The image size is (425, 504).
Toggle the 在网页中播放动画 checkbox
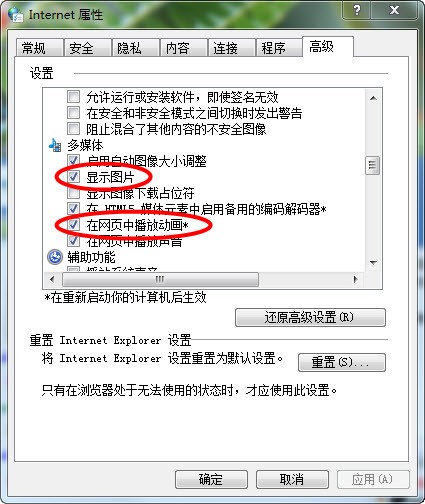(73, 224)
